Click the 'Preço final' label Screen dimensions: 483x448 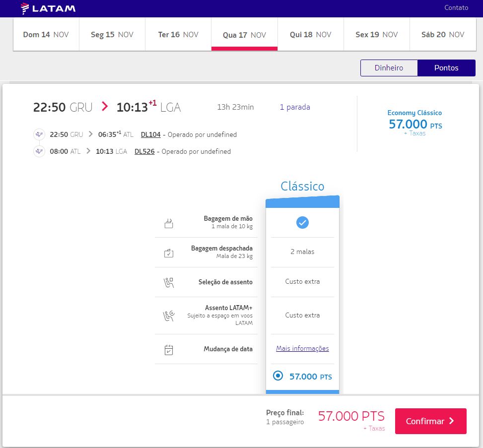(x=285, y=413)
